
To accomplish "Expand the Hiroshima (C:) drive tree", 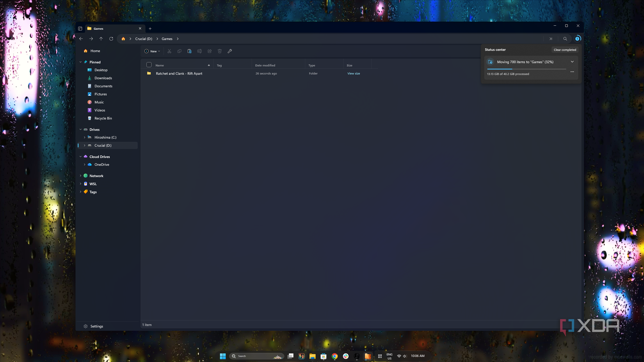I will [84, 137].
